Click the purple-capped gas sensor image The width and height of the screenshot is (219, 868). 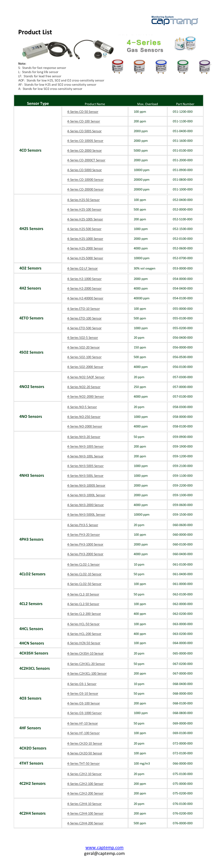pos(204,67)
